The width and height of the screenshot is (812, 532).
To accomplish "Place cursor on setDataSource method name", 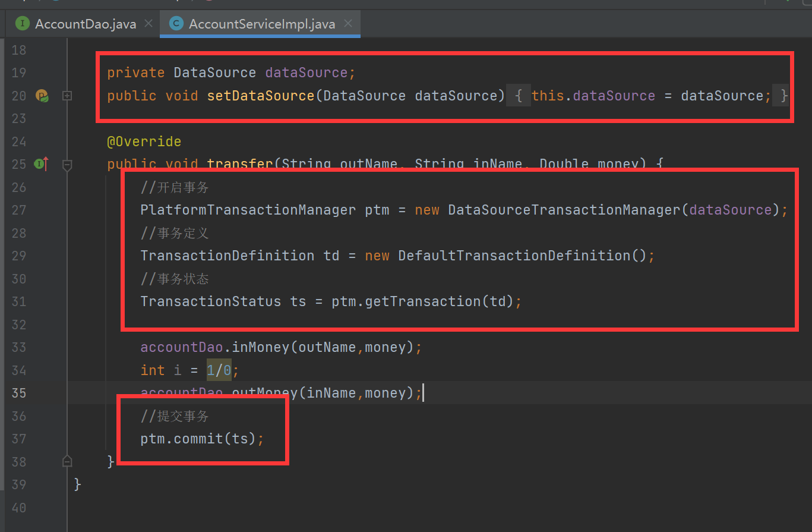I will (x=260, y=96).
